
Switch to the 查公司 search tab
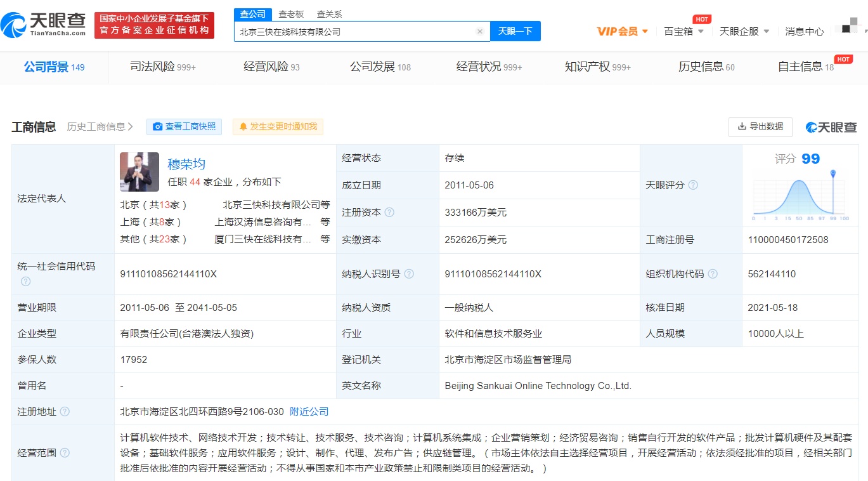coord(253,14)
